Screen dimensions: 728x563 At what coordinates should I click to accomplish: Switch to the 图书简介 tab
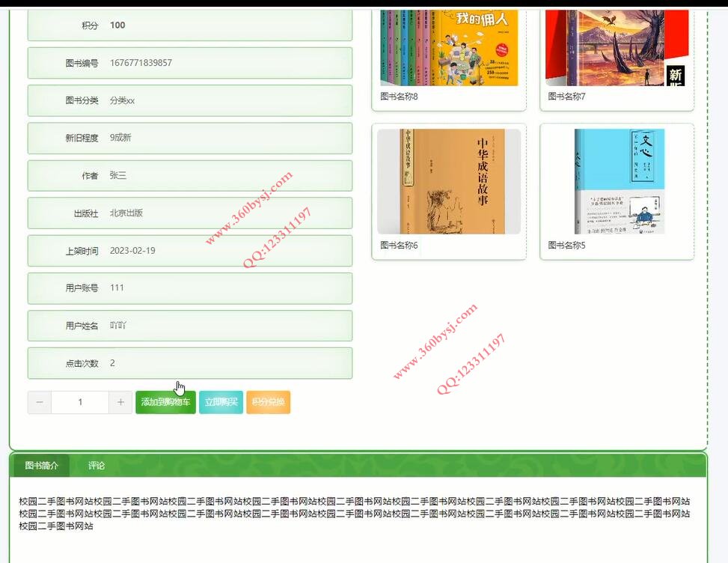pyautogui.click(x=42, y=466)
